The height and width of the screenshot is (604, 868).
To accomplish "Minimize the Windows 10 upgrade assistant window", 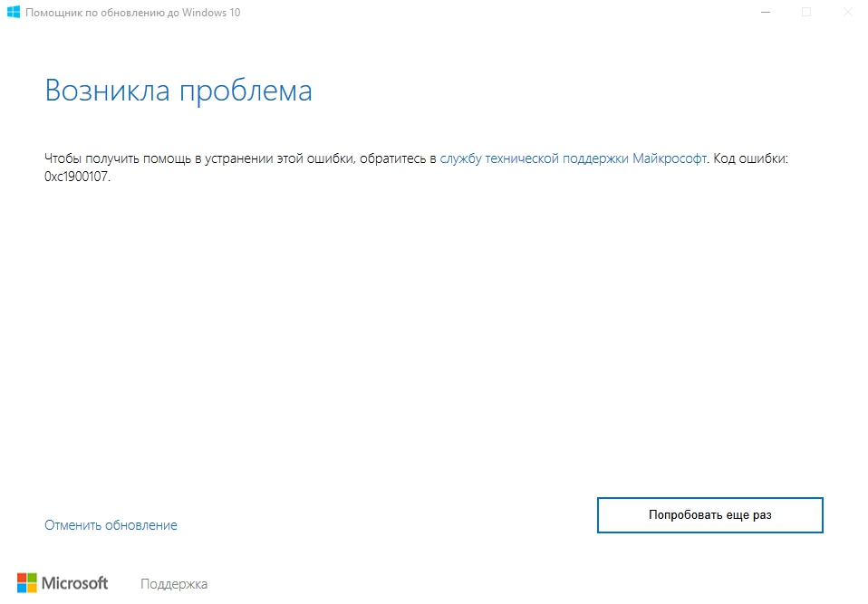I will point(766,12).
